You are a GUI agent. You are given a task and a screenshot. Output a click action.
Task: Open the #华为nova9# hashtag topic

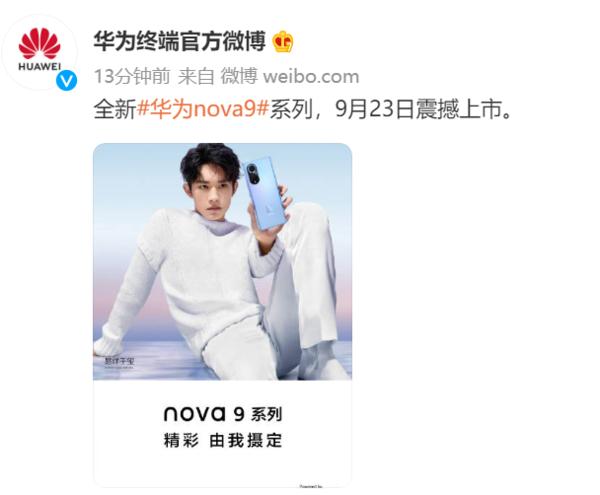(203, 109)
